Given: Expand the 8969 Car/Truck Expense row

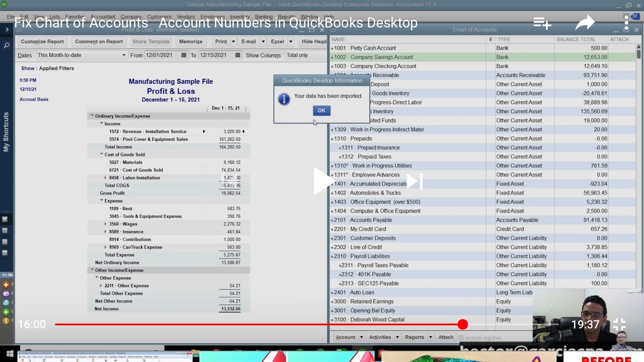Looking at the screenshot, I should [106, 247].
